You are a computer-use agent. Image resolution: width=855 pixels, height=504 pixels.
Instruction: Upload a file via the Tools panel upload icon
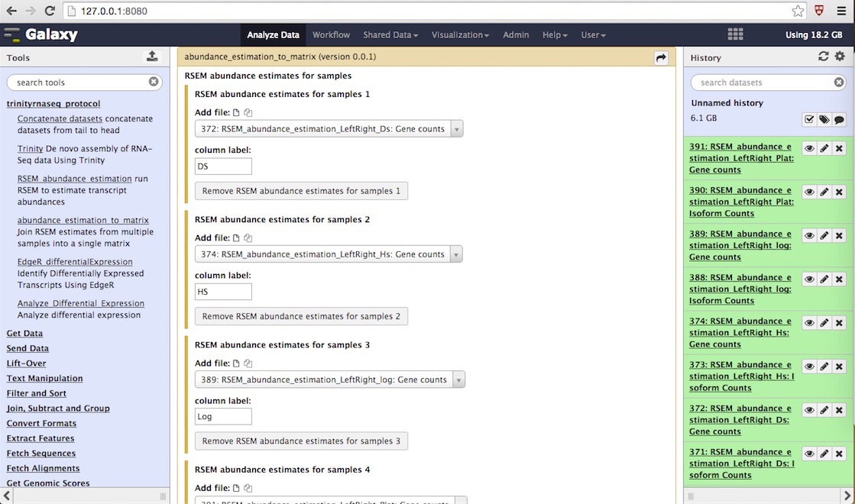pos(151,57)
